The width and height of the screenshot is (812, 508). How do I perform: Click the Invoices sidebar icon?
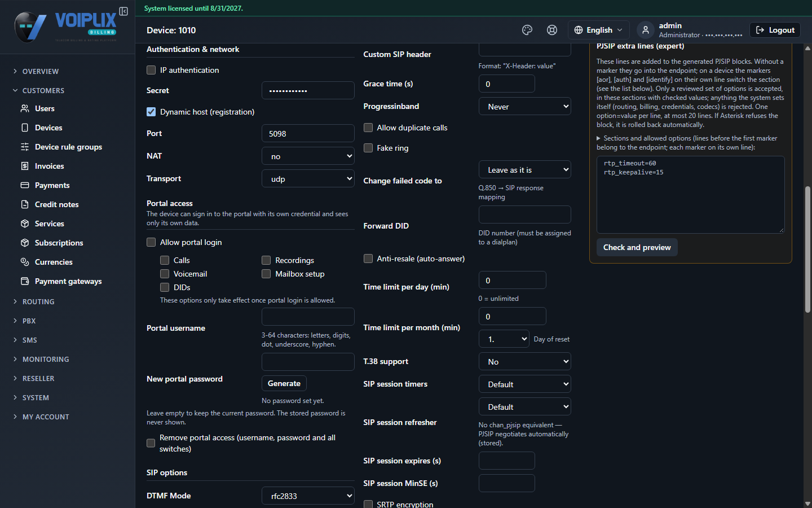pos(25,166)
